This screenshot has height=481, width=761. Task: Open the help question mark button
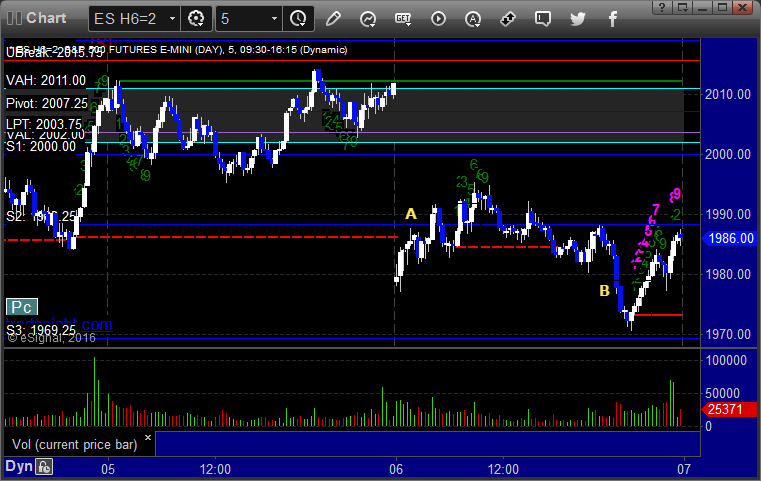coord(662,7)
